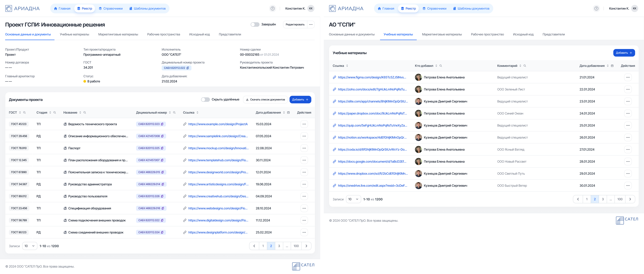The image size is (644, 274).
Task: Go to next page in Документы проекта pagination
Action: point(306,246)
